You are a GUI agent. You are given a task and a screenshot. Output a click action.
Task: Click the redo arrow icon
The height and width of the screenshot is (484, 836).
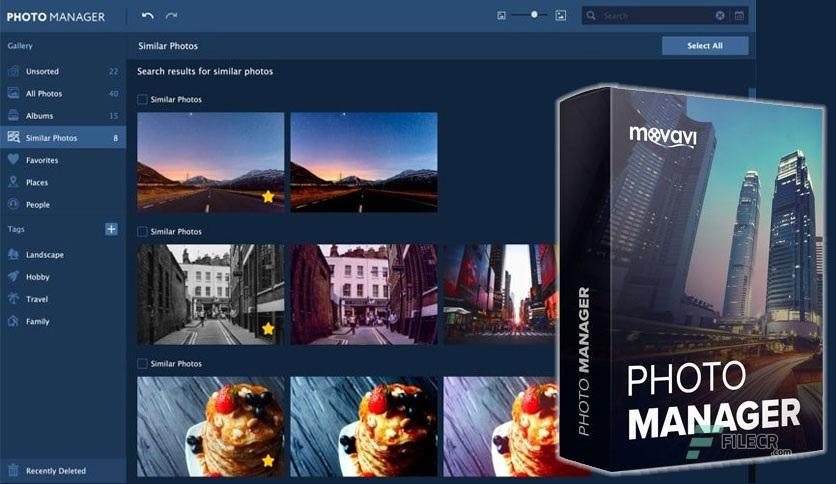172,16
